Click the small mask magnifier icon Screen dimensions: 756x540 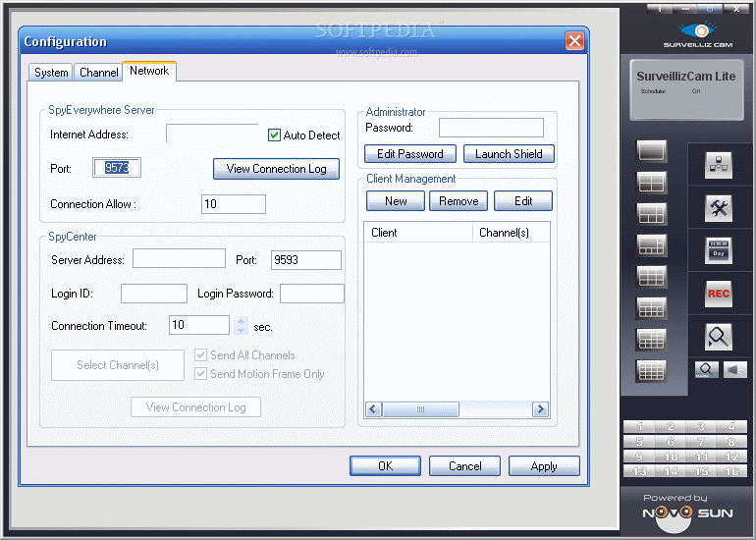706,370
